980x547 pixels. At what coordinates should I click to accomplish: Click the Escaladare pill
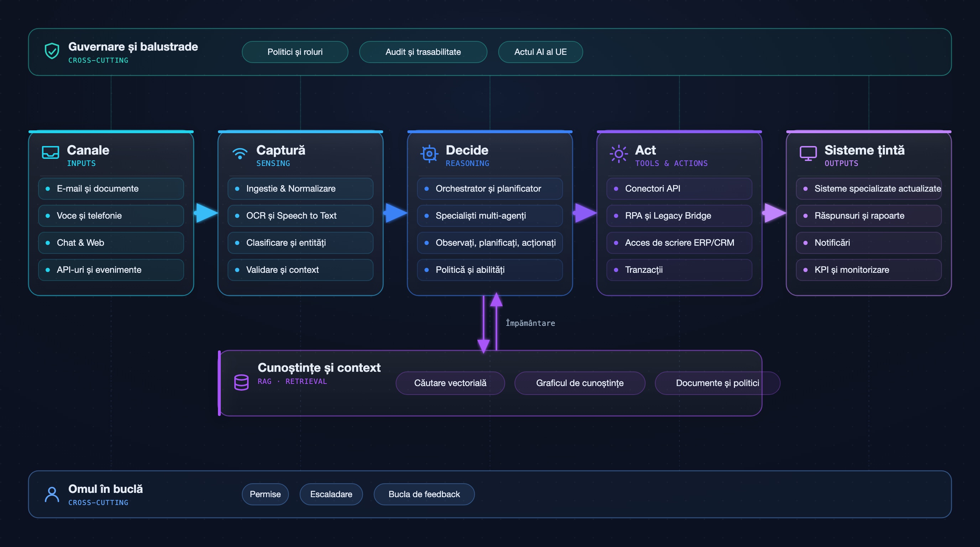(x=331, y=494)
